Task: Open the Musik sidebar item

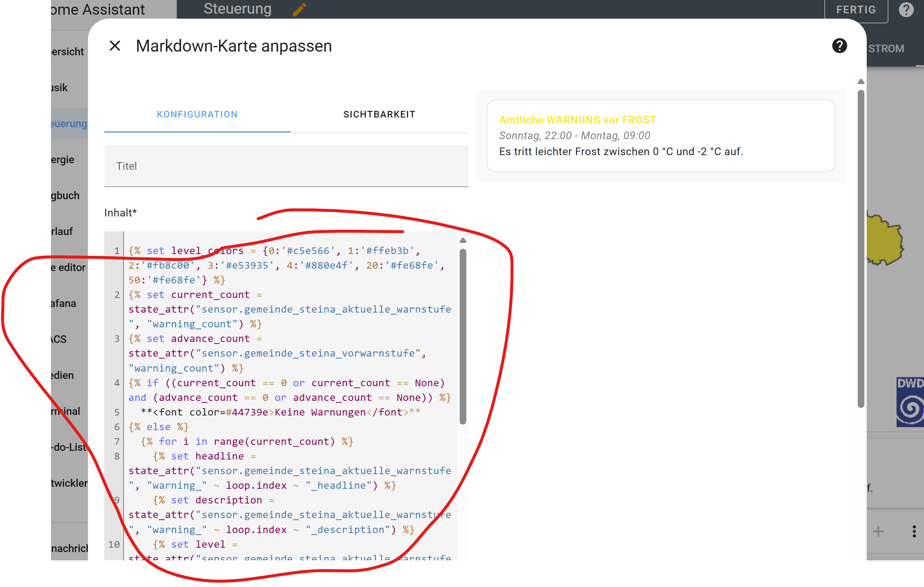Action: point(70,88)
